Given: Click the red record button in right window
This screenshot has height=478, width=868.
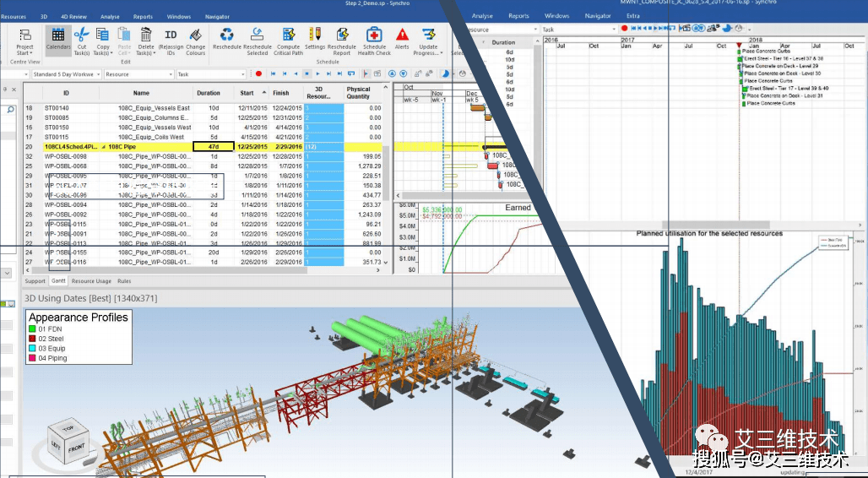Looking at the screenshot, I should [625, 28].
